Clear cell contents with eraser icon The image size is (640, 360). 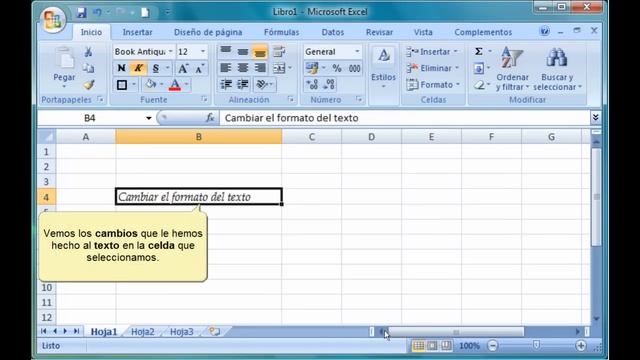coord(479,85)
